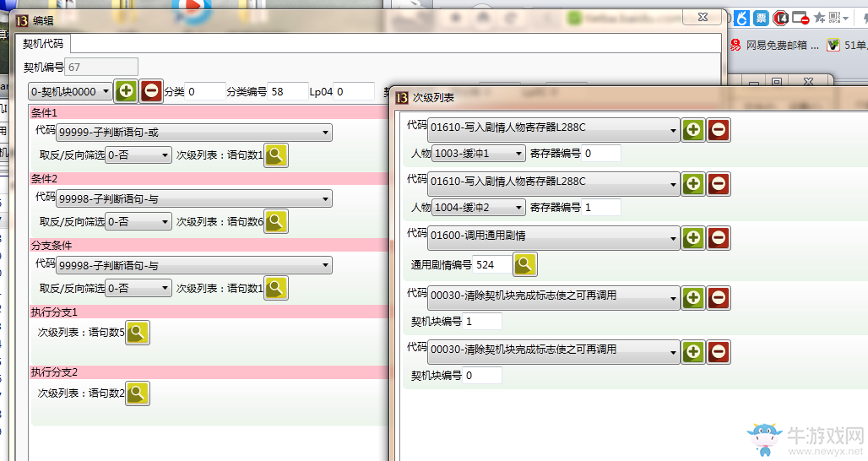Click the 次级列表 window title icon
The width and height of the screenshot is (868, 461).
(x=403, y=98)
